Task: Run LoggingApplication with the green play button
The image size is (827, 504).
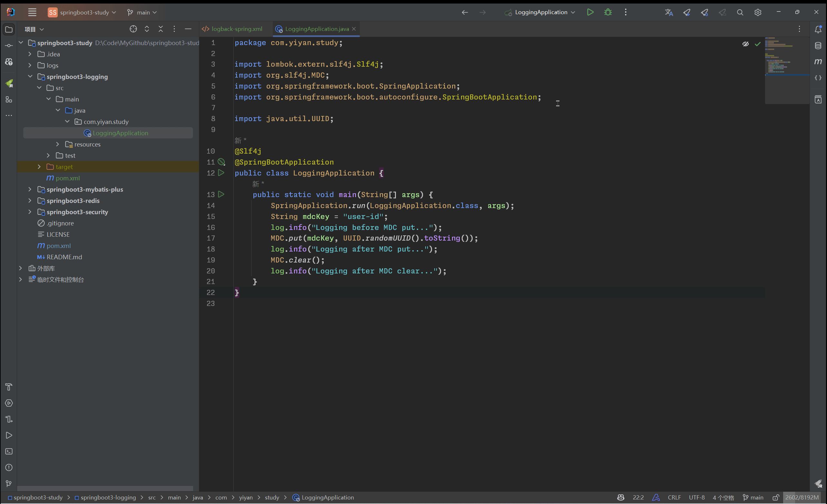Action: [x=590, y=13]
